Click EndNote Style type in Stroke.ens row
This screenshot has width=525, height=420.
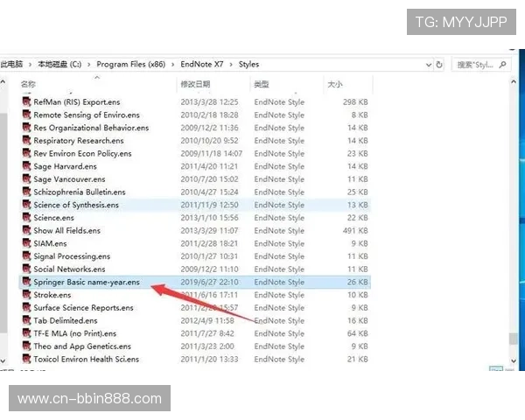point(279,295)
